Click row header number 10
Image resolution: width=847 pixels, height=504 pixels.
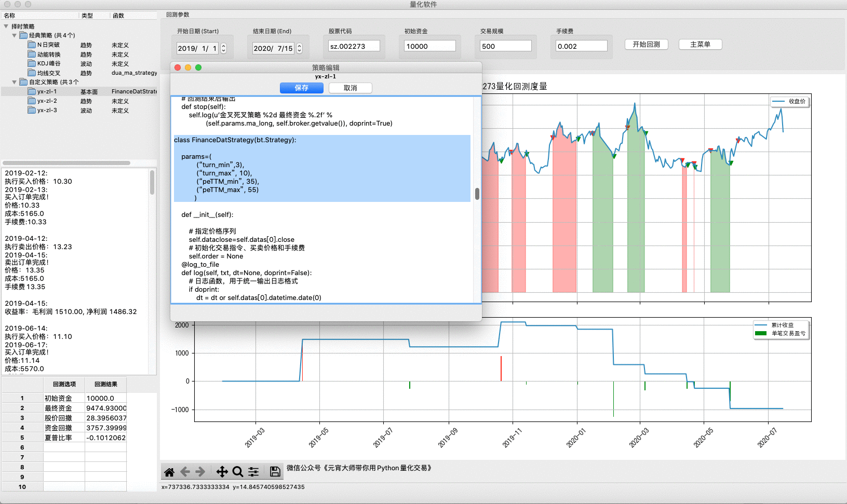click(x=22, y=487)
